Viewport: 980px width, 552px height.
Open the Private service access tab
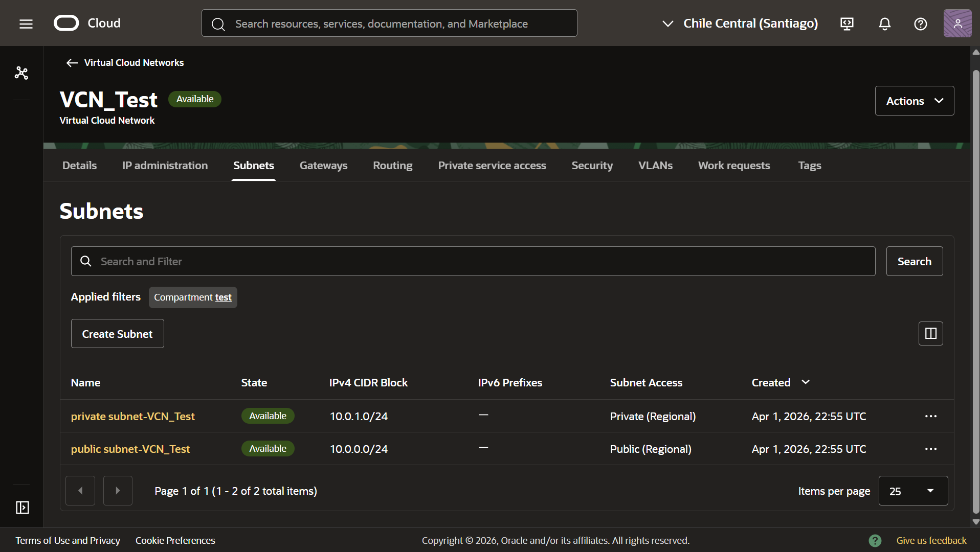coord(492,166)
